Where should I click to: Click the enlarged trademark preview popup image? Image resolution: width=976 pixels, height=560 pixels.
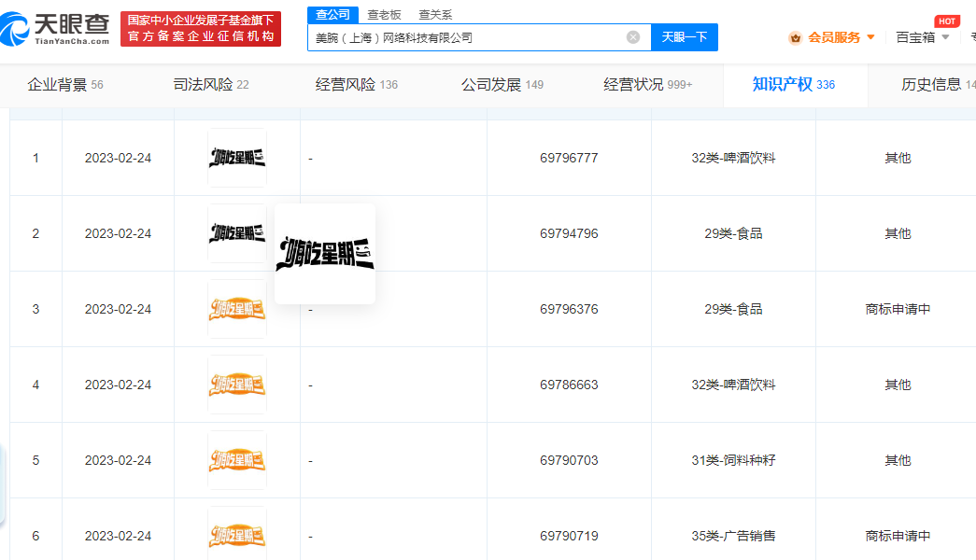(x=325, y=253)
